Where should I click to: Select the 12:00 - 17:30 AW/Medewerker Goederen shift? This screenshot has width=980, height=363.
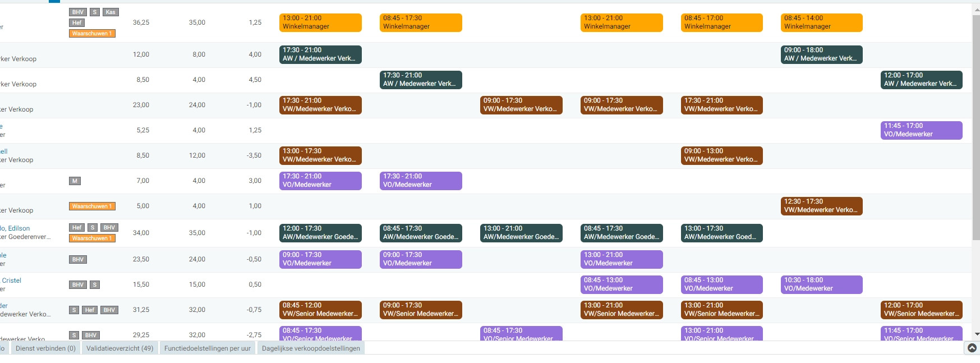click(320, 233)
